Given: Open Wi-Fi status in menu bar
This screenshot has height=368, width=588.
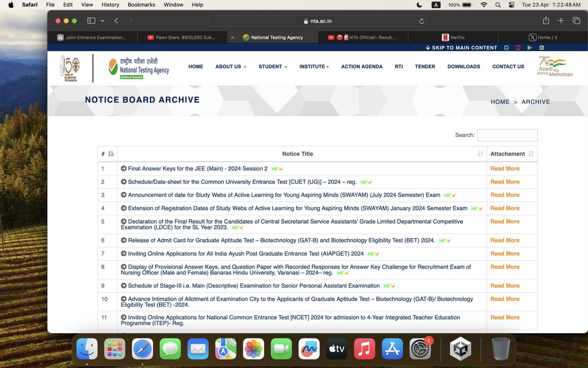Looking at the screenshot, I should pos(484,4).
